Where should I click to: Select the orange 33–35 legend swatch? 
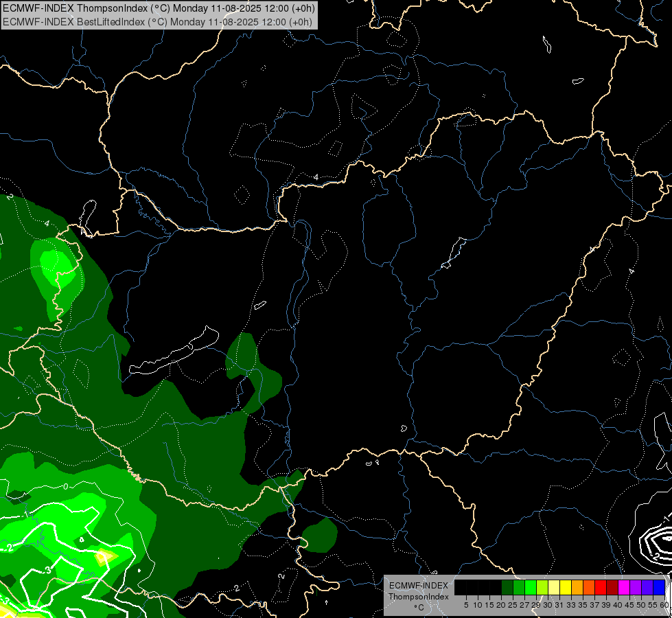point(577,587)
